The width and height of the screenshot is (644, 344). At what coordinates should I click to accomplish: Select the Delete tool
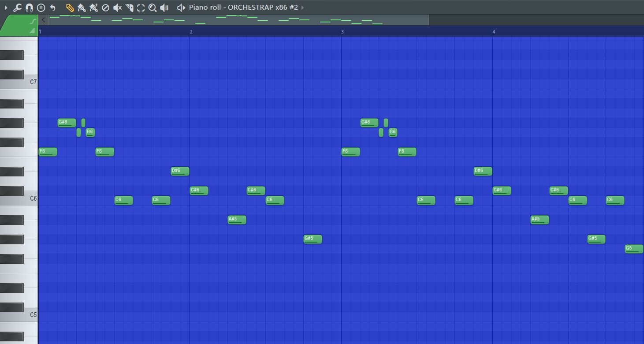click(x=105, y=7)
